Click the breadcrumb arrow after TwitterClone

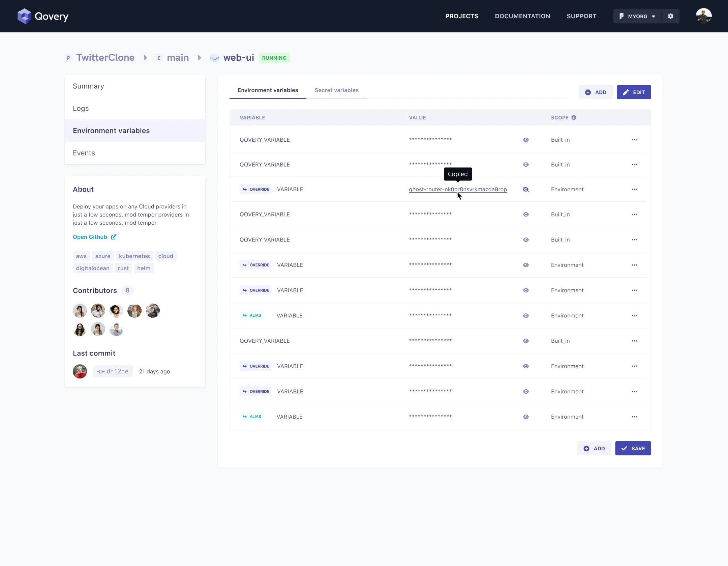point(145,58)
